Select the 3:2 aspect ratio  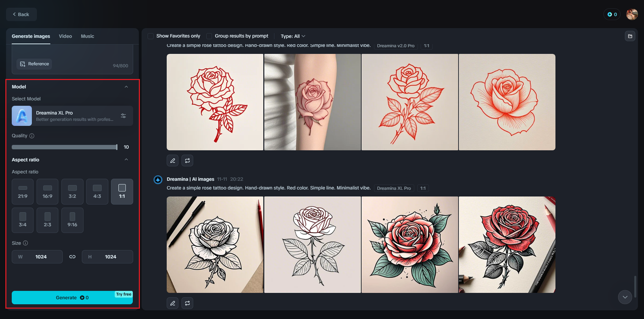pos(72,192)
